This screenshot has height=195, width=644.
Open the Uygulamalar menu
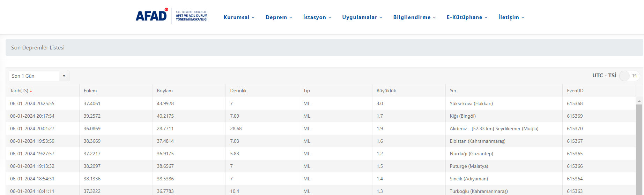tap(362, 17)
